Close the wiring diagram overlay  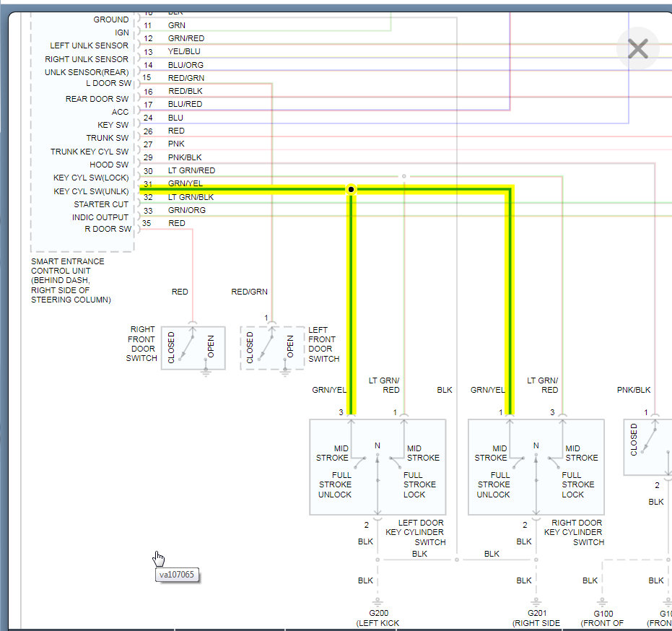click(638, 48)
